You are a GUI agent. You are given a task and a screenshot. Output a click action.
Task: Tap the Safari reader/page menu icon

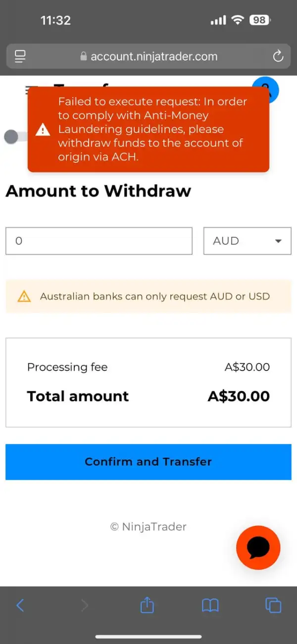20,56
